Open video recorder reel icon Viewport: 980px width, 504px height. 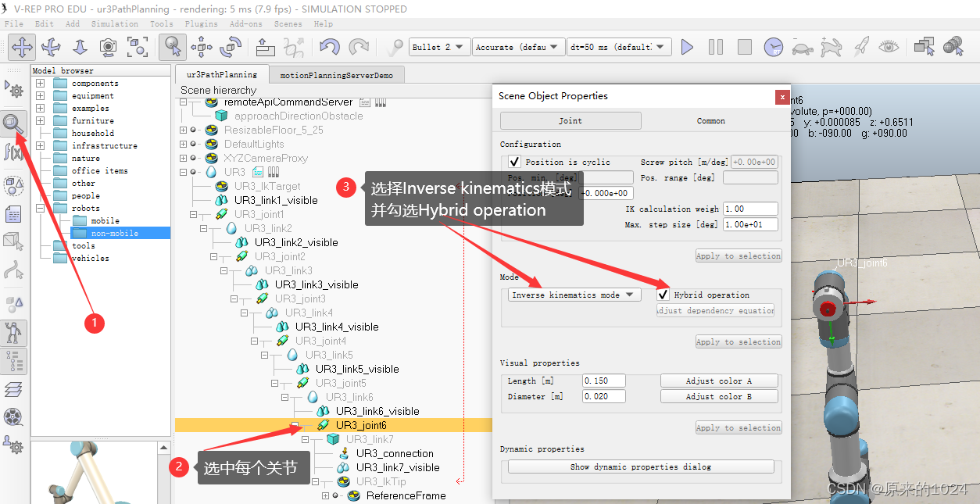pos(14,417)
